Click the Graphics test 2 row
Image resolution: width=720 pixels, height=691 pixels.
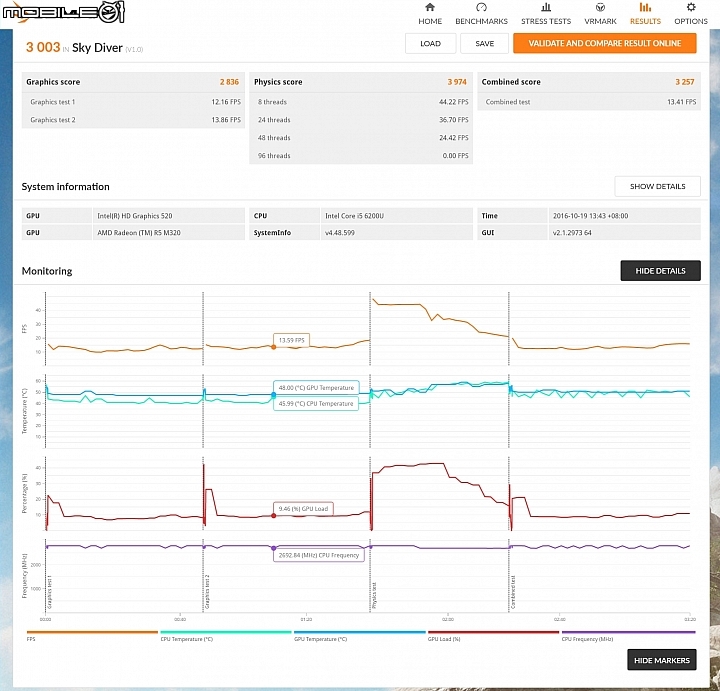pyautogui.click(x=133, y=120)
